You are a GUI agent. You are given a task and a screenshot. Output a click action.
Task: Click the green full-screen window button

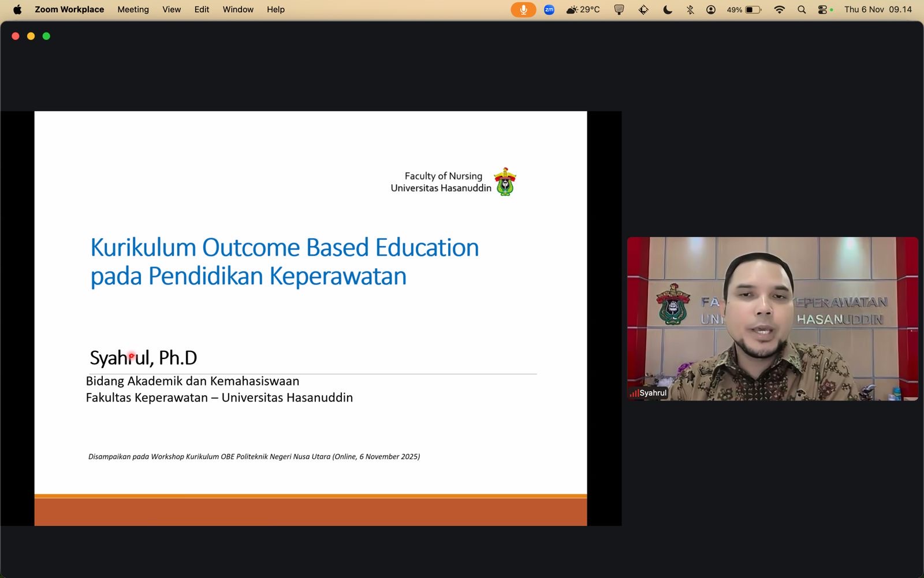(46, 36)
